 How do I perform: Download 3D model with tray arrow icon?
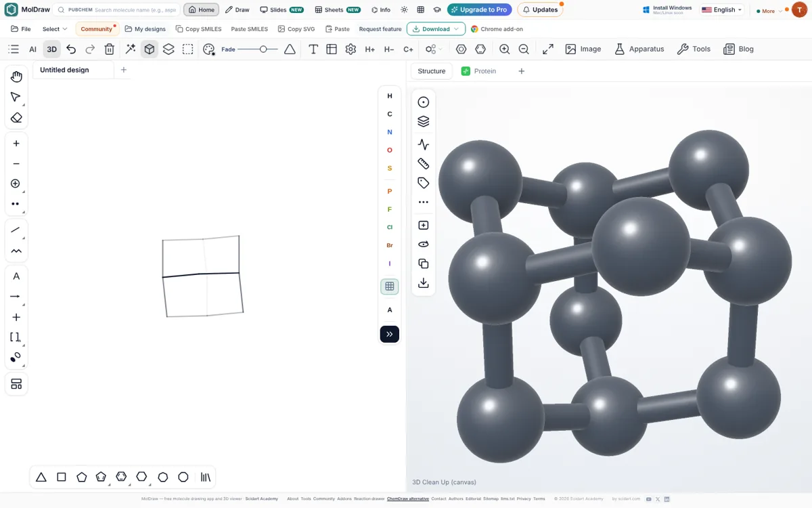tap(424, 283)
